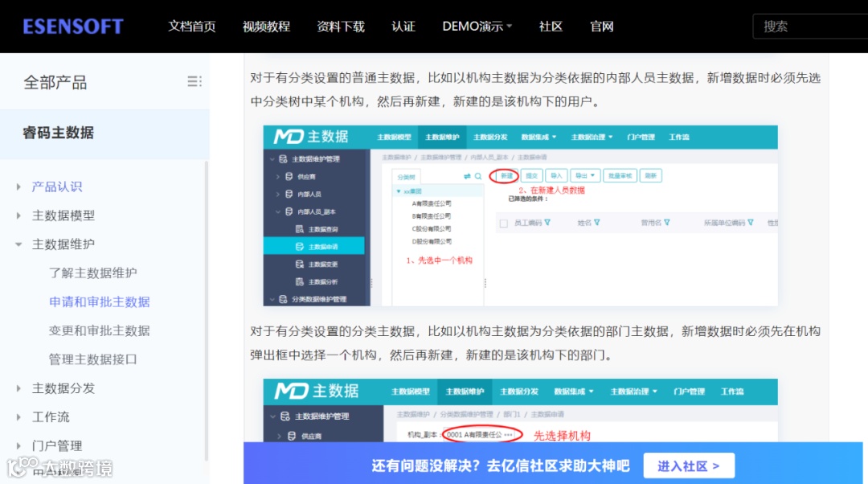Click the 导入 button in embedded toolbar
Image resolution: width=868 pixels, height=484 pixels.
(556, 176)
